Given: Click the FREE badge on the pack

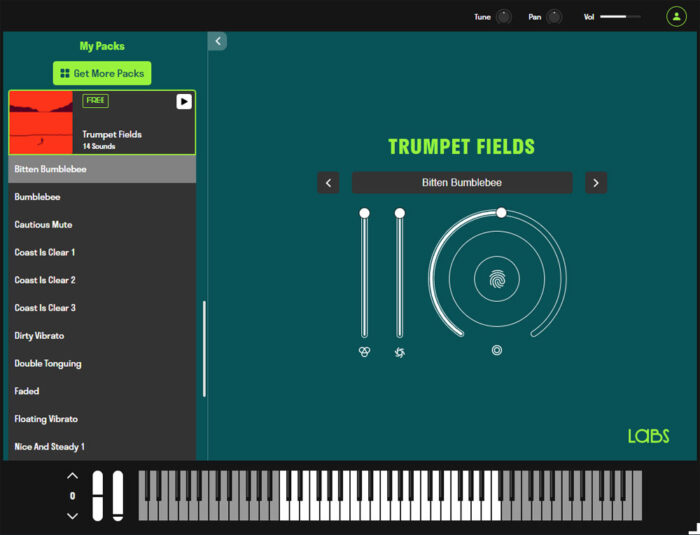Looking at the screenshot, I should [x=96, y=100].
